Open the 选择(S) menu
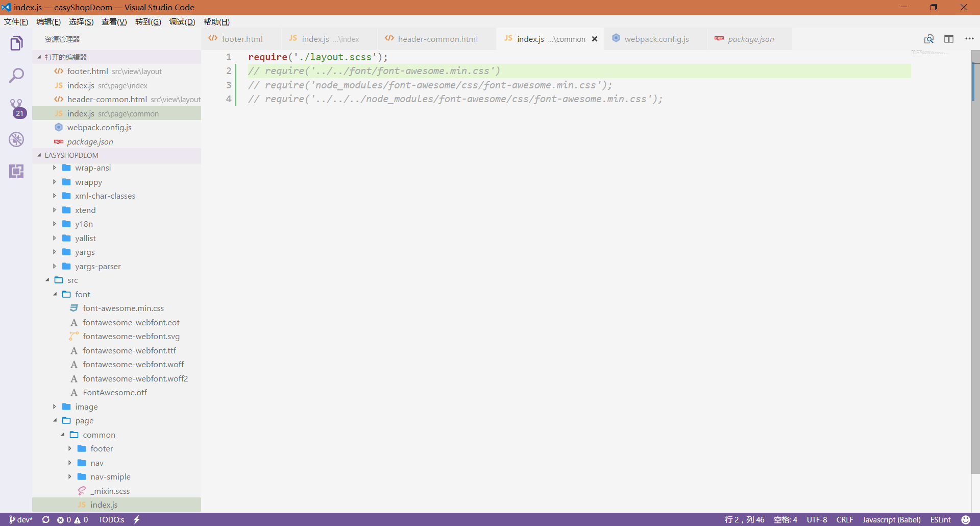 (81, 22)
